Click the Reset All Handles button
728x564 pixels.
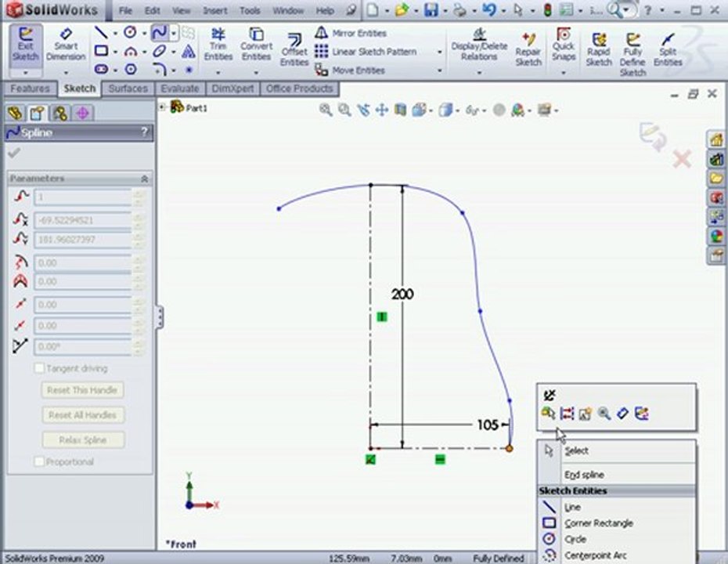tap(83, 415)
